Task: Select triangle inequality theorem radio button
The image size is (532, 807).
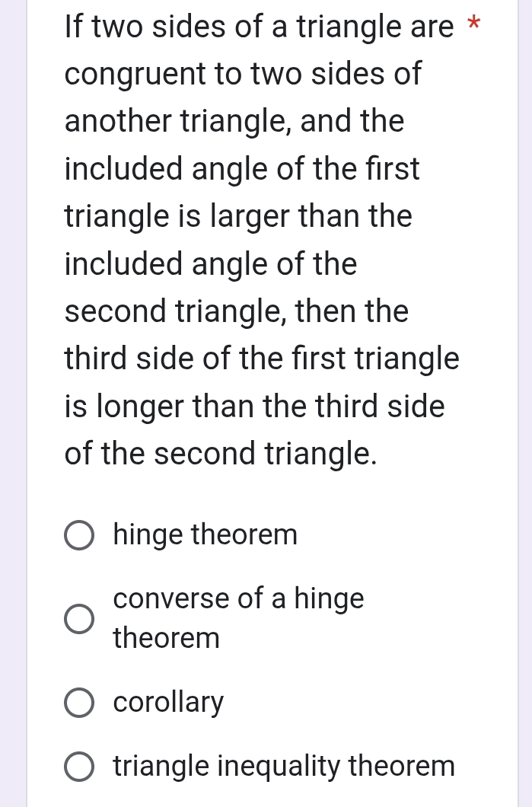Action: pos(79,766)
